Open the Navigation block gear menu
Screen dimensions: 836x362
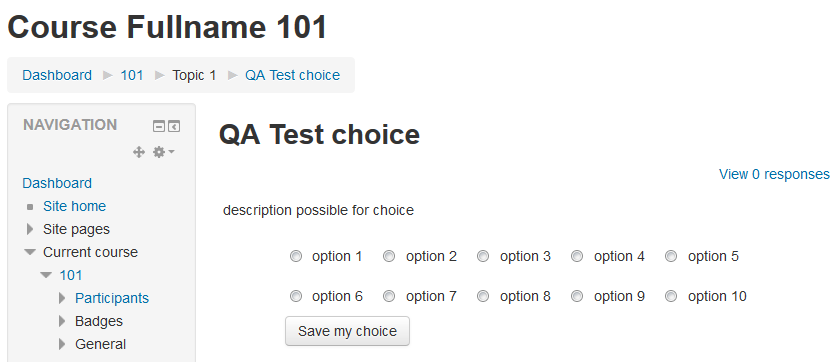164,152
